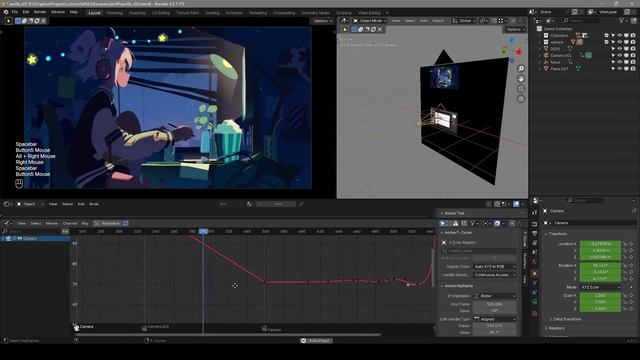The height and width of the screenshot is (360, 640).
Task: Toggle render camera icon for Plane.027 row
Action: (633, 69)
